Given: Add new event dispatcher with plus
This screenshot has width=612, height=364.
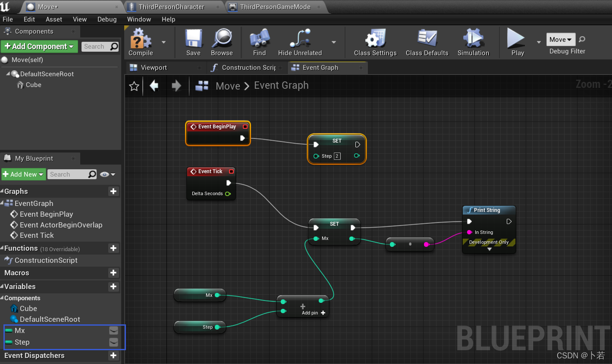Looking at the screenshot, I should click(x=113, y=355).
